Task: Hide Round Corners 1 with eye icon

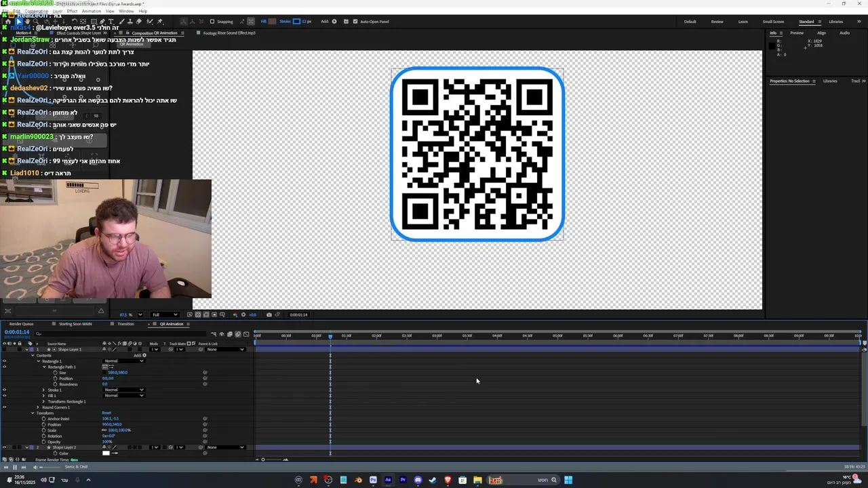Action: [4, 407]
